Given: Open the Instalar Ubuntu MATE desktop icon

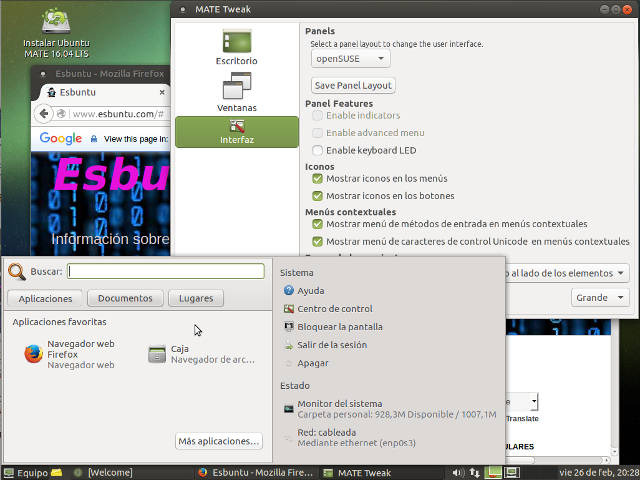Looking at the screenshot, I should (x=56, y=33).
